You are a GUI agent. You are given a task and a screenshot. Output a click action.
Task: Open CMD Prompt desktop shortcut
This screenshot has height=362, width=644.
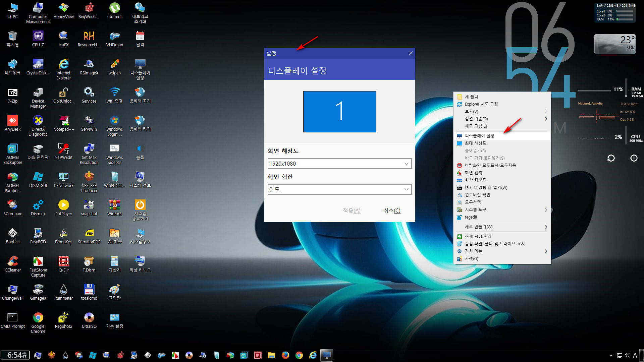tap(12, 320)
